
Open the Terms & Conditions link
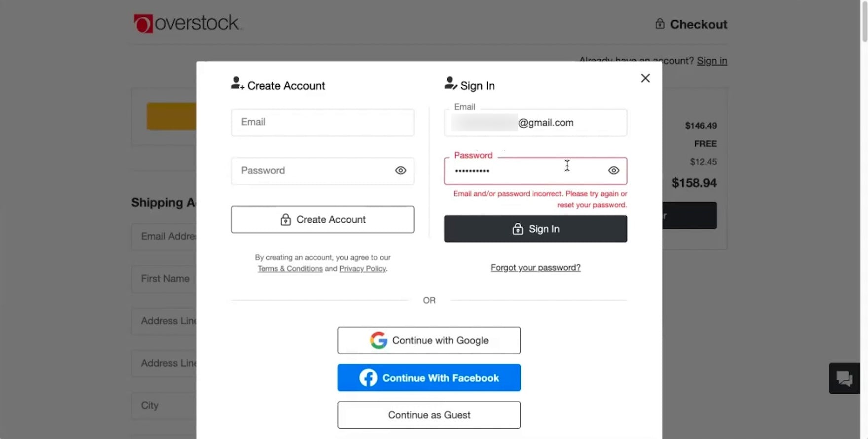pyautogui.click(x=290, y=269)
